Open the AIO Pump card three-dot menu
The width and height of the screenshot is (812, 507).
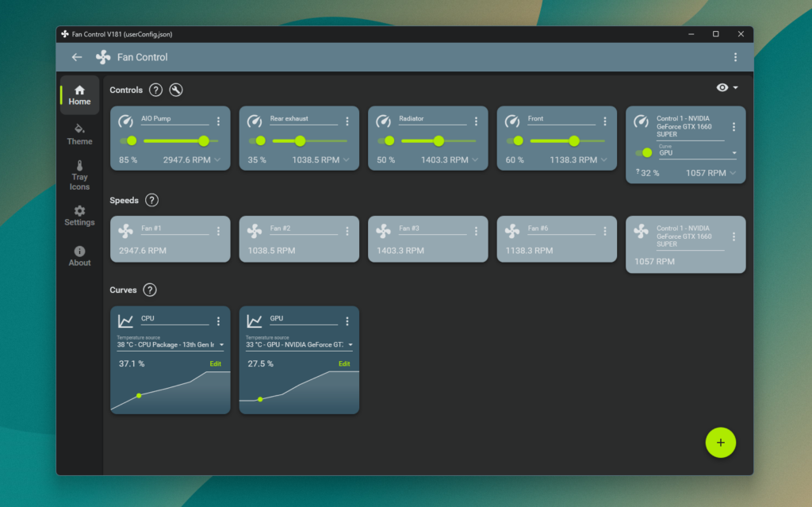pos(218,121)
